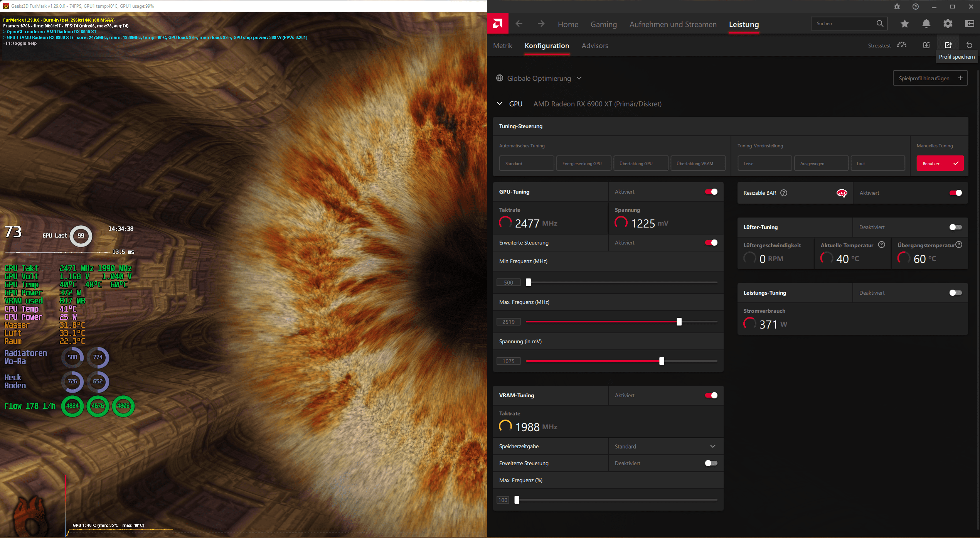Toggle GPU Erweiterte Steuerung switch

[711, 243]
